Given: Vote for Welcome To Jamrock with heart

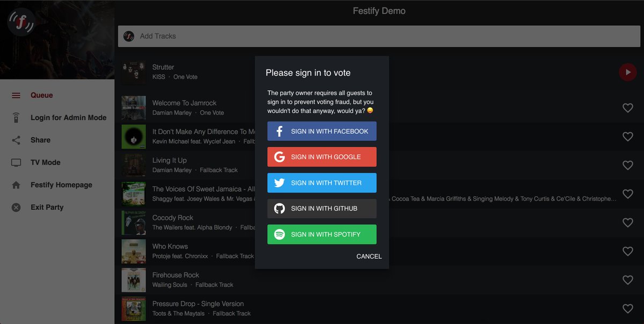Looking at the screenshot, I should click(x=628, y=108).
